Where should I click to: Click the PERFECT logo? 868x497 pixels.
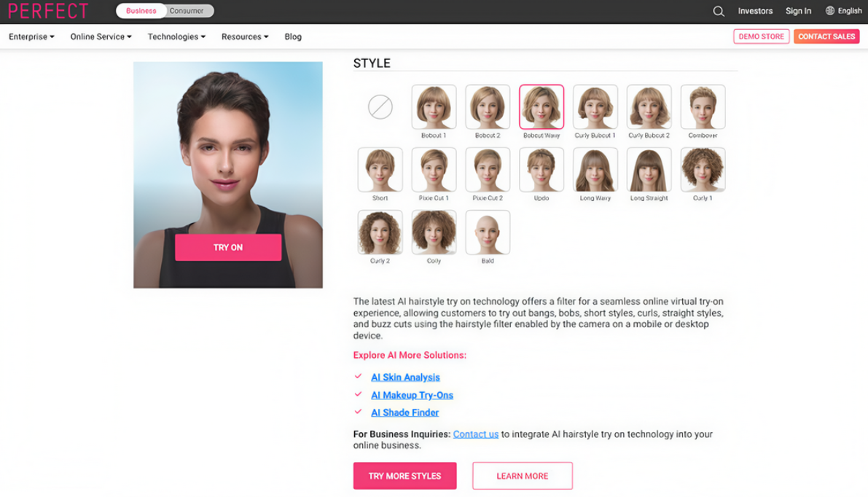[x=48, y=11]
